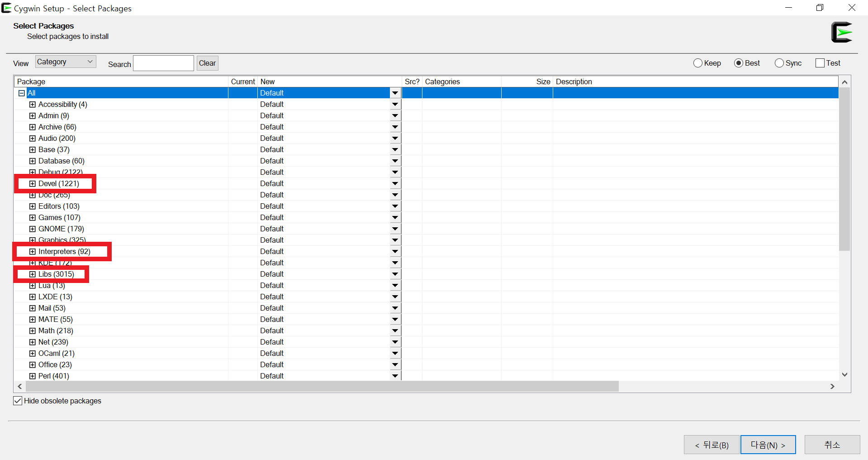
Task: Click the vertical scrollbar thumb
Action: tap(844, 169)
